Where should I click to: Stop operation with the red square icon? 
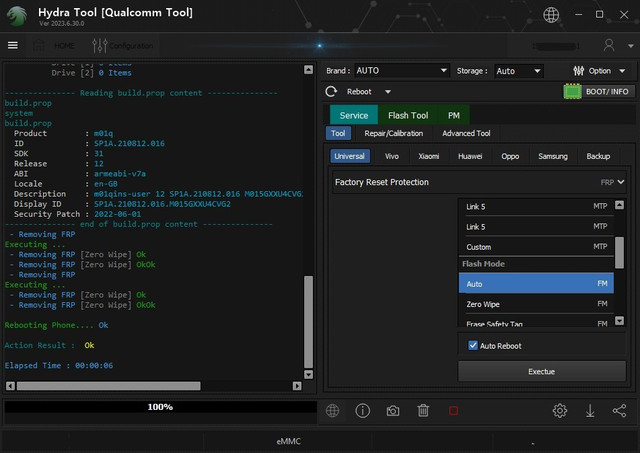pos(453,411)
